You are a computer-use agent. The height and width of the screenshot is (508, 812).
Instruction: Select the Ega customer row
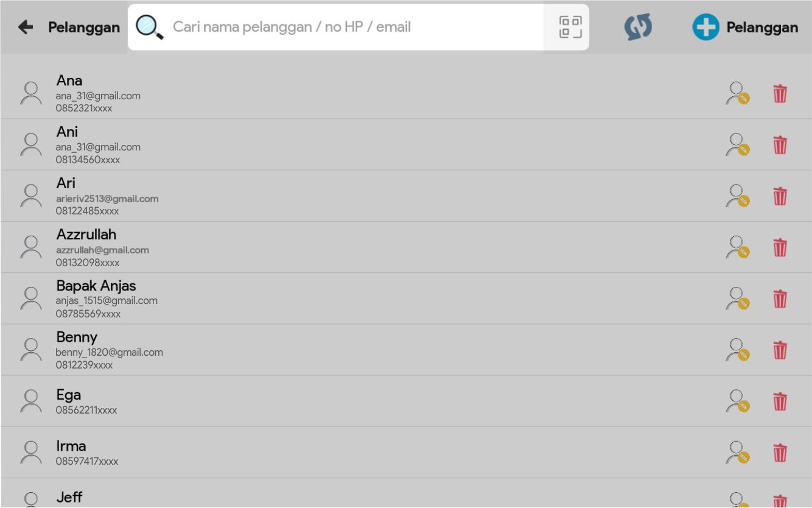[69, 395]
